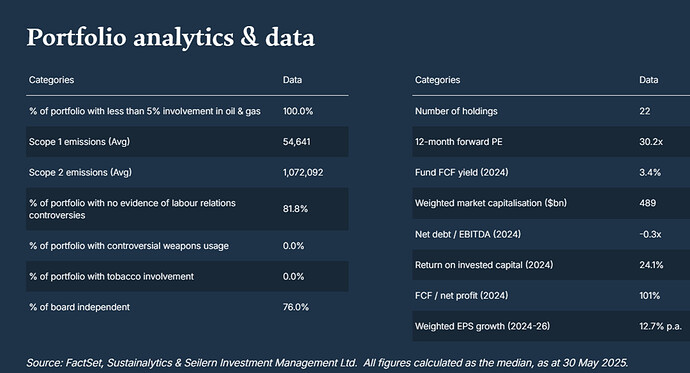Select the 76.0% board independent value

coord(296,307)
